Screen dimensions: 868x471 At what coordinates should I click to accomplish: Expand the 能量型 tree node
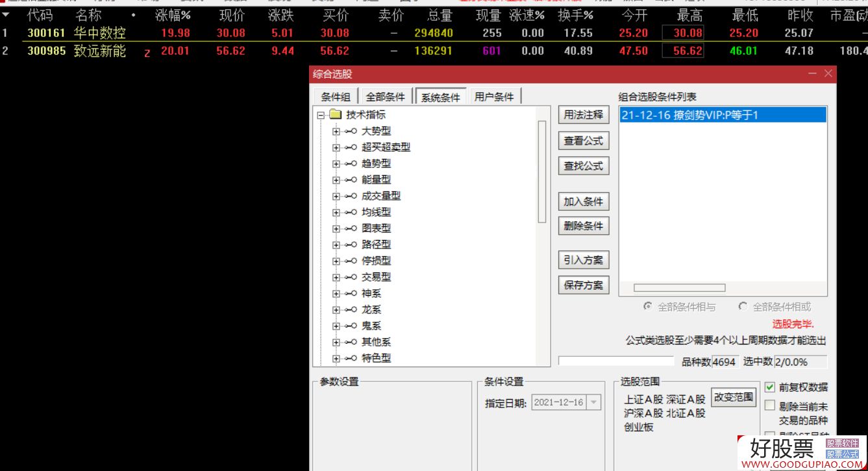click(336, 180)
